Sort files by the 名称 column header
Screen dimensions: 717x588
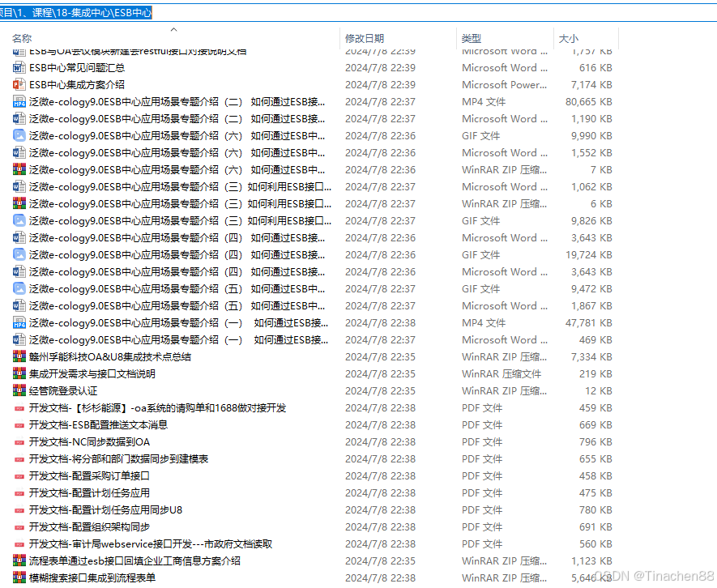[x=22, y=38]
